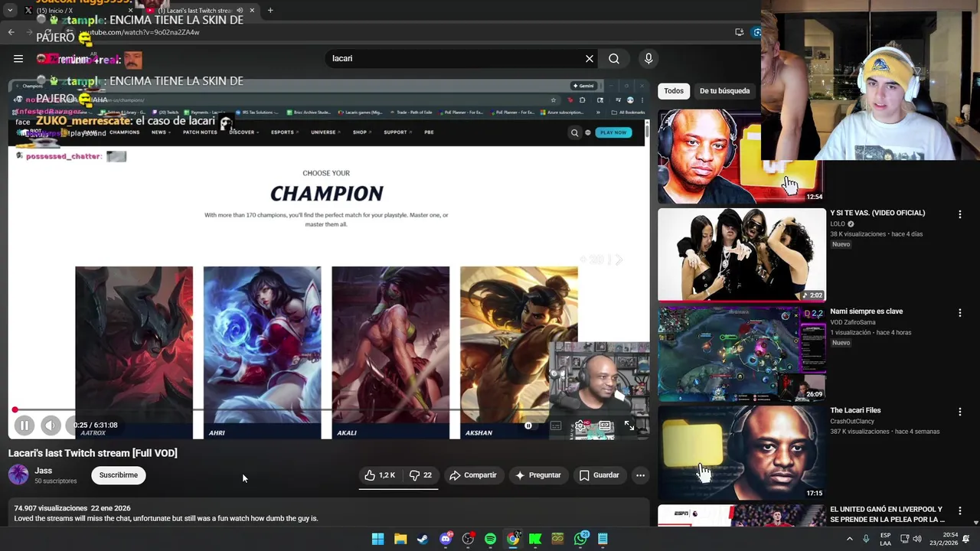Like the video with 1,2 K
The image size is (980, 551).
pos(381,475)
